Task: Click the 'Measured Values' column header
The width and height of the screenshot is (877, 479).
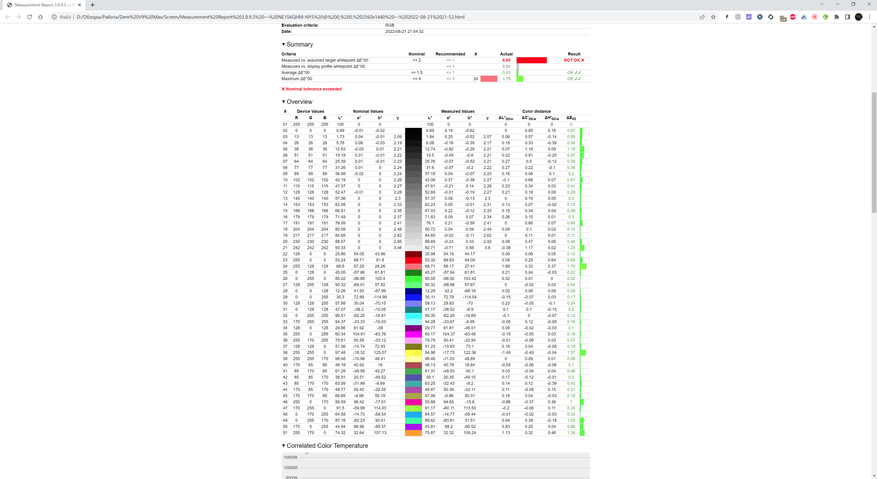Action: [458, 111]
